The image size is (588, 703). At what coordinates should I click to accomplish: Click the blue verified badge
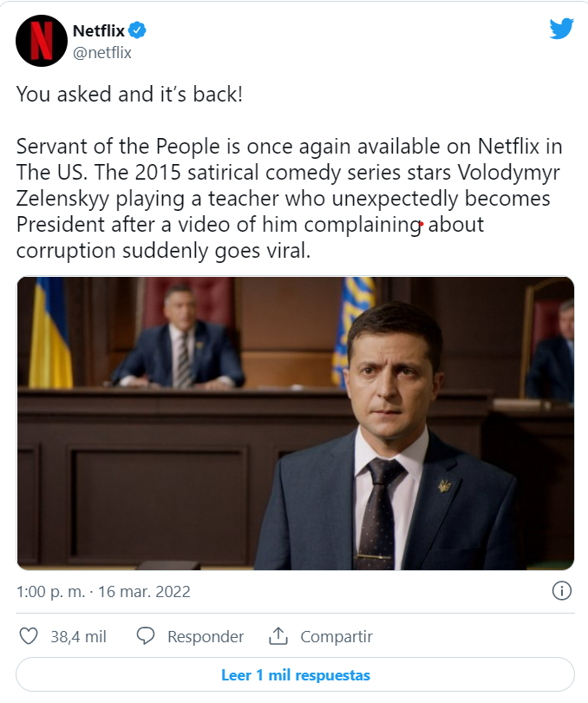click(x=138, y=31)
